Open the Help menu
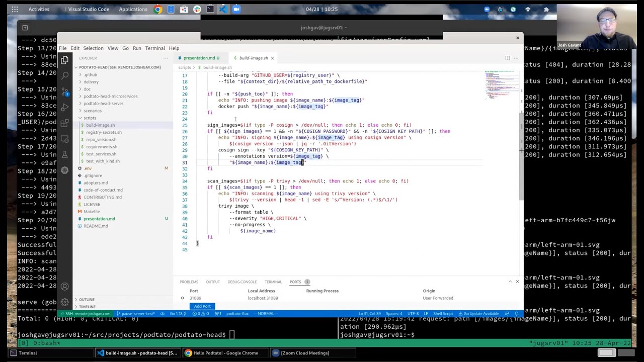The height and width of the screenshot is (362, 644). click(x=174, y=48)
